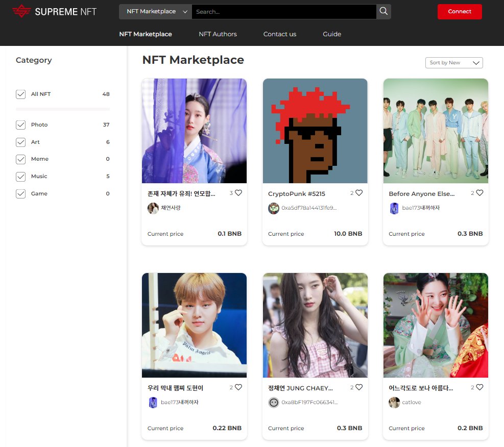
Task: Like Before Anyone Else card heart
Action: coord(479,193)
